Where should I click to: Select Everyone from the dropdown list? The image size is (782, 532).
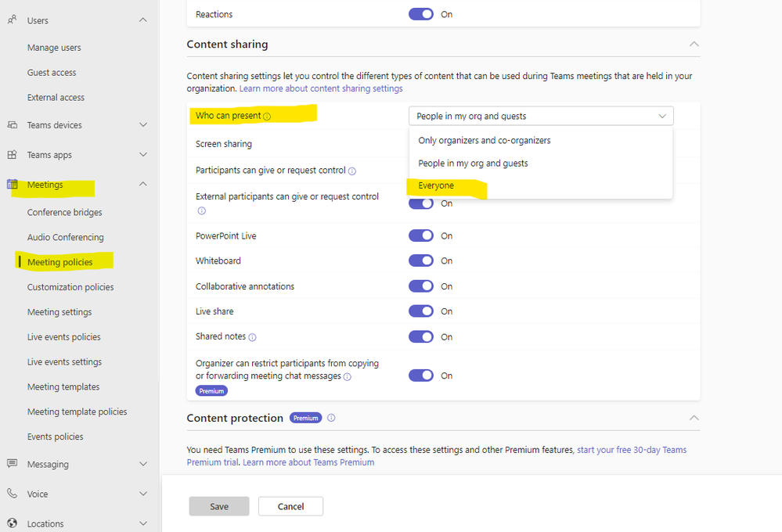pyautogui.click(x=436, y=186)
